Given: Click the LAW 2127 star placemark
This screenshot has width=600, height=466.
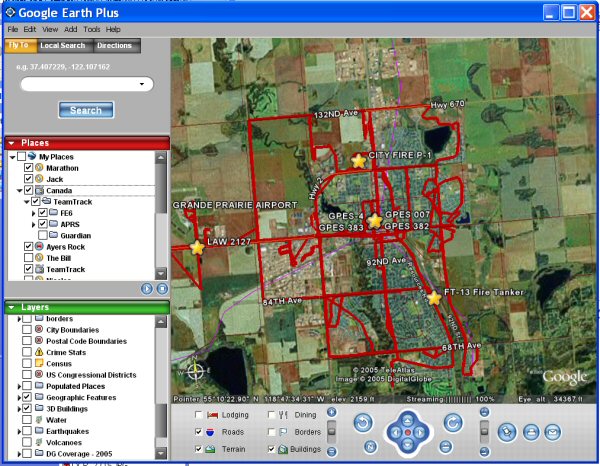Looking at the screenshot, I should [197, 248].
